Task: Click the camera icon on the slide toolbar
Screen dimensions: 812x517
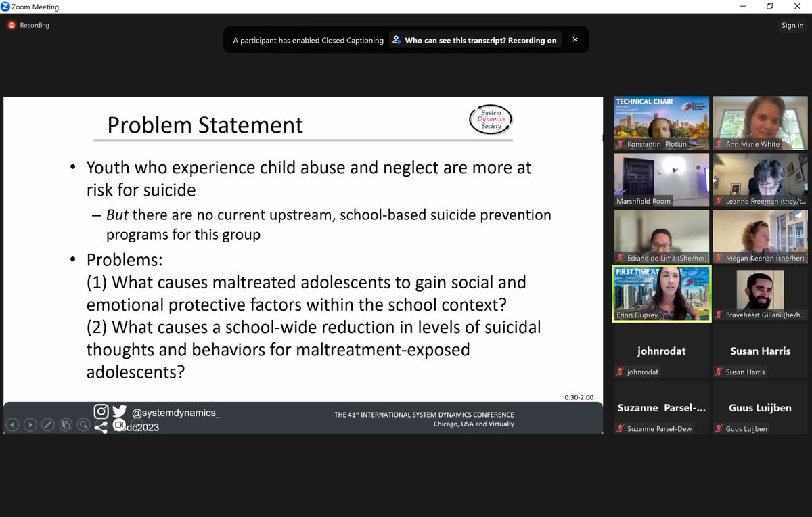Action: coord(119,425)
